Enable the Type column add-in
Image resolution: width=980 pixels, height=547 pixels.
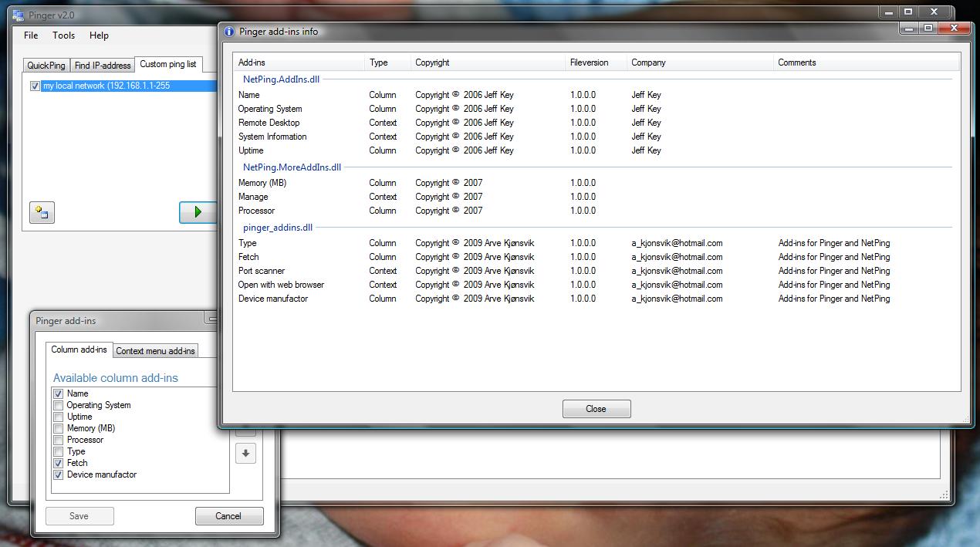click(x=58, y=451)
